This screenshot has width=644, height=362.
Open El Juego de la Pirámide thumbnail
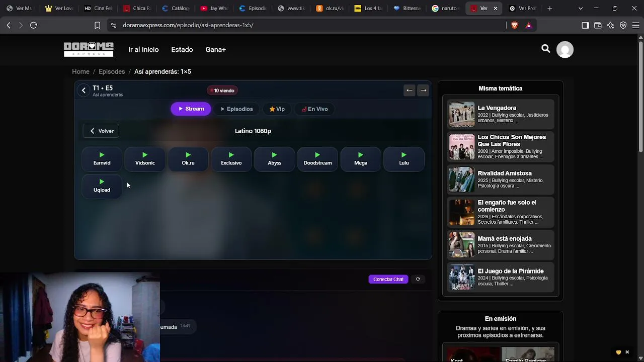click(461, 277)
